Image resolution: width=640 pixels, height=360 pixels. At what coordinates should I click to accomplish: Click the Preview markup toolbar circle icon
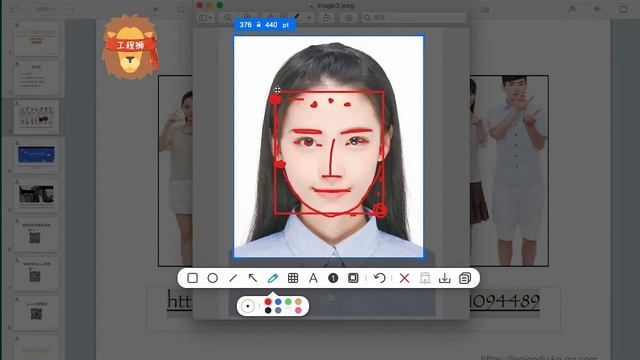348,18
